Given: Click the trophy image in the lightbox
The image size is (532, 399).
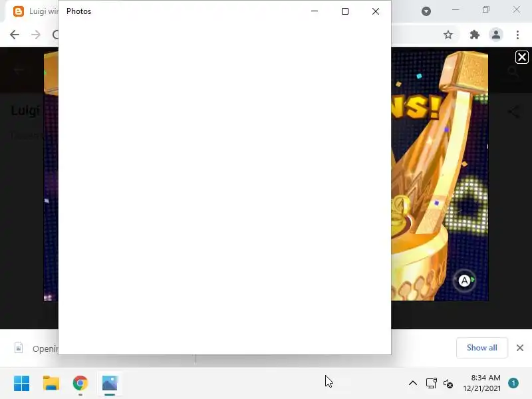Looking at the screenshot, I should coord(440,176).
